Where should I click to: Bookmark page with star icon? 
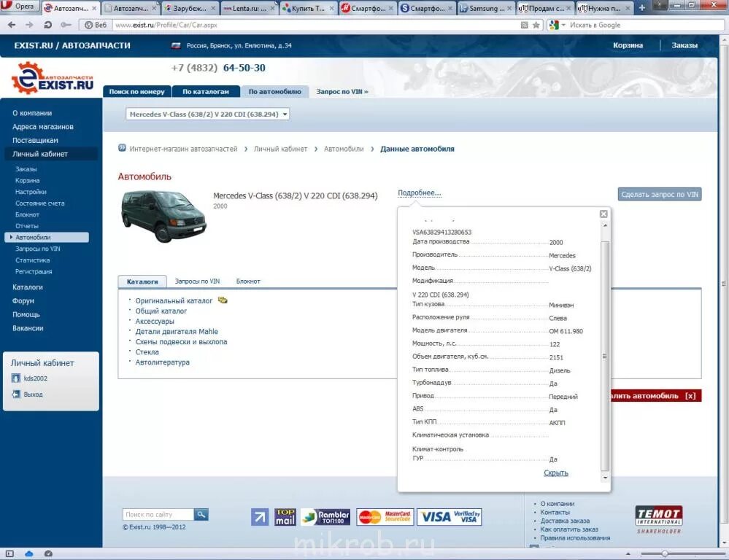pyautogui.click(x=536, y=25)
